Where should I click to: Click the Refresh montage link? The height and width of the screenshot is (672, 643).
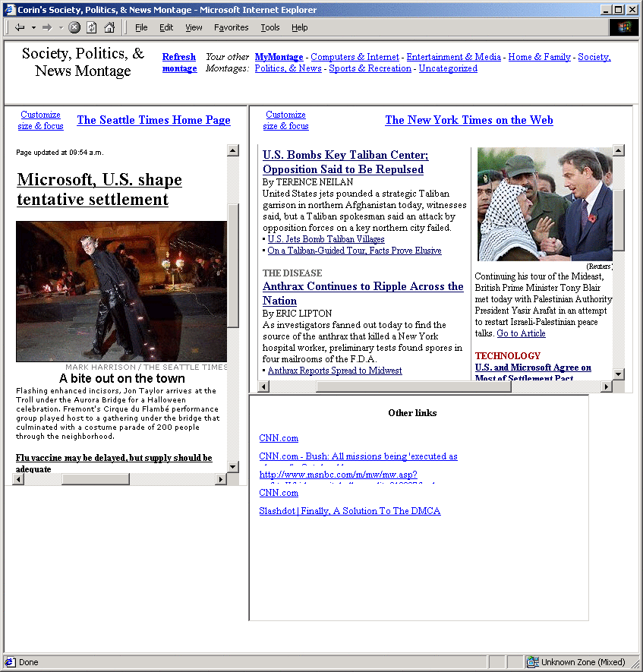(x=179, y=62)
